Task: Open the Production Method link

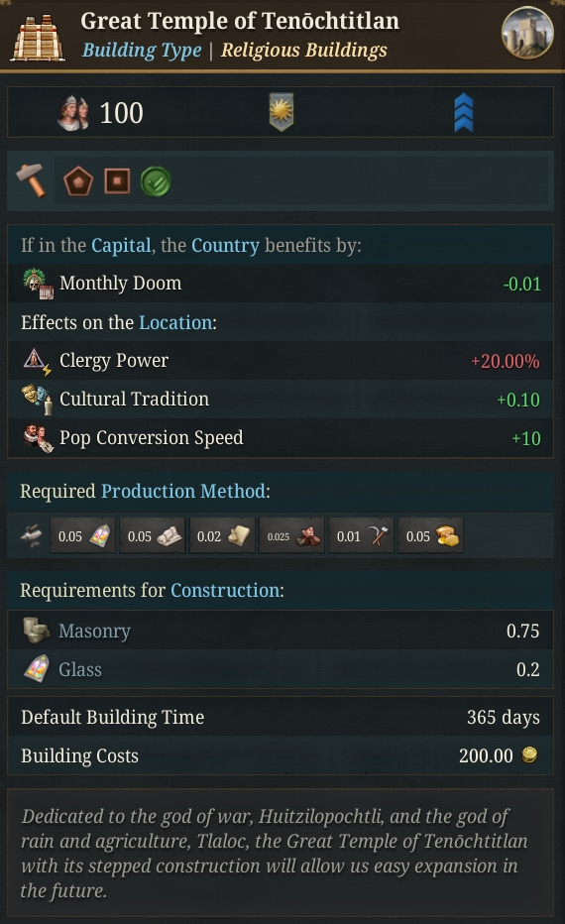Action: tap(183, 491)
